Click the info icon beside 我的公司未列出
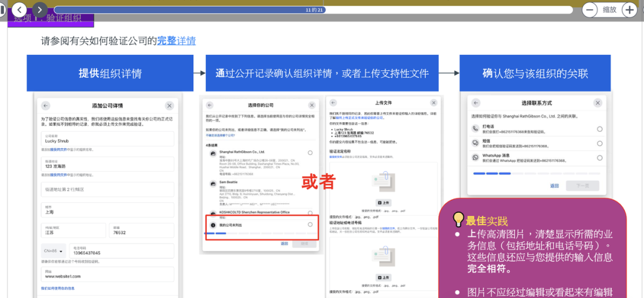 pos(213,225)
